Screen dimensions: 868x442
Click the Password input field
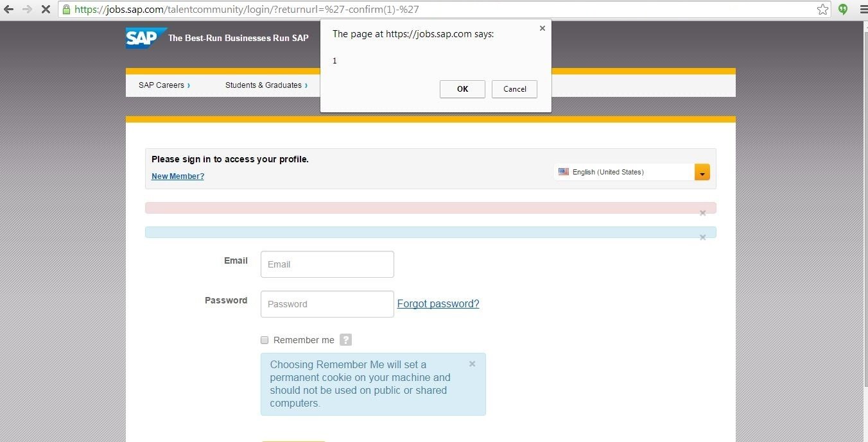327,304
